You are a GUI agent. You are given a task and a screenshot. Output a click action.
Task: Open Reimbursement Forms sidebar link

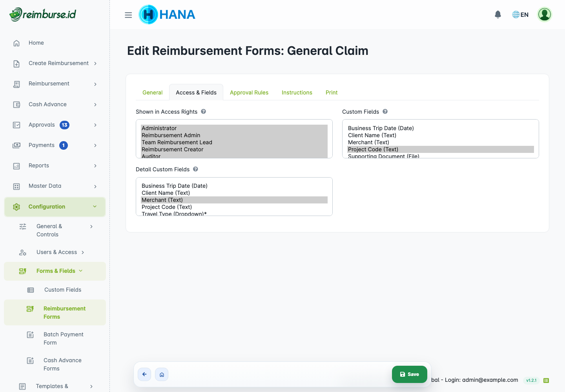[x=55, y=312]
